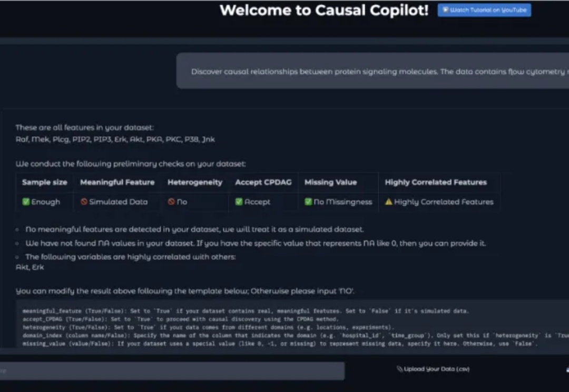Image resolution: width=569 pixels, height=392 pixels.
Task: Click the 'We have not found NA values' bullet
Action: tap(256, 243)
